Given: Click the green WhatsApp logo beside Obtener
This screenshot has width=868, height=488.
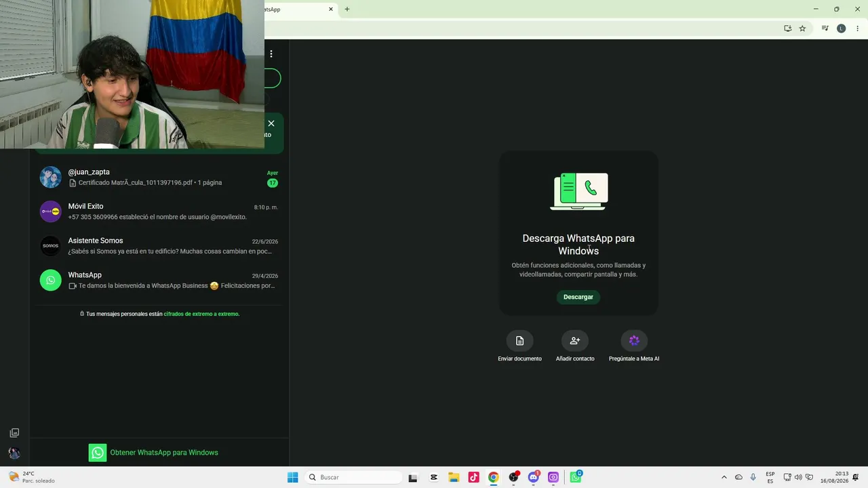Looking at the screenshot, I should tap(98, 453).
